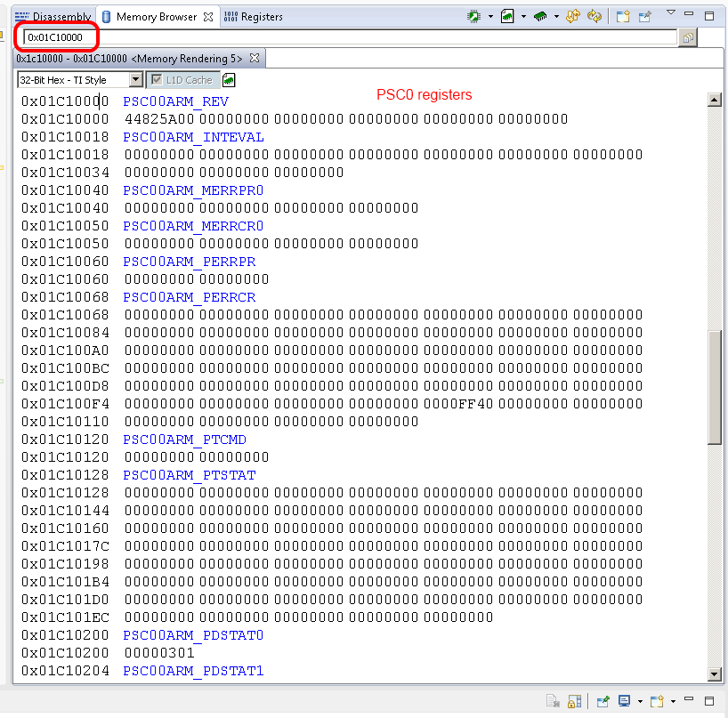Click the PSC0ARM_PDSTAT1 register label
The width and height of the screenshot is (728, 718).
[193, 671]
